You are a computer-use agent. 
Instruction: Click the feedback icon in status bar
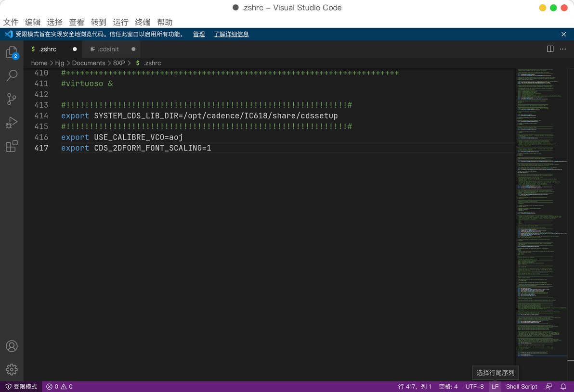coord(549,387)
